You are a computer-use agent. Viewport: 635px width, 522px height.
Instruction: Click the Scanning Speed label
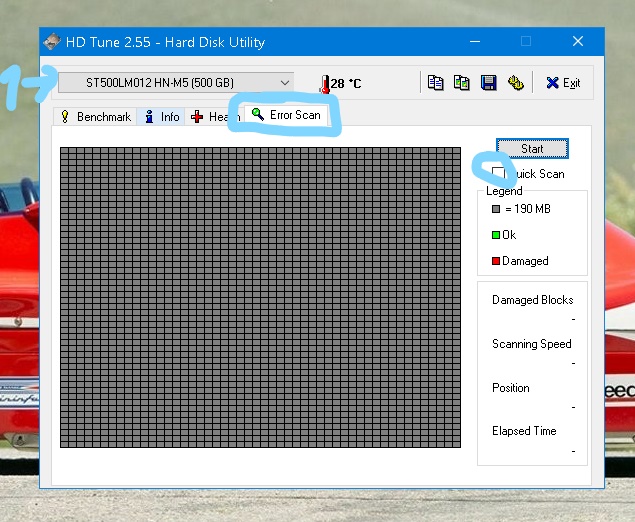[x=532, y=344]
